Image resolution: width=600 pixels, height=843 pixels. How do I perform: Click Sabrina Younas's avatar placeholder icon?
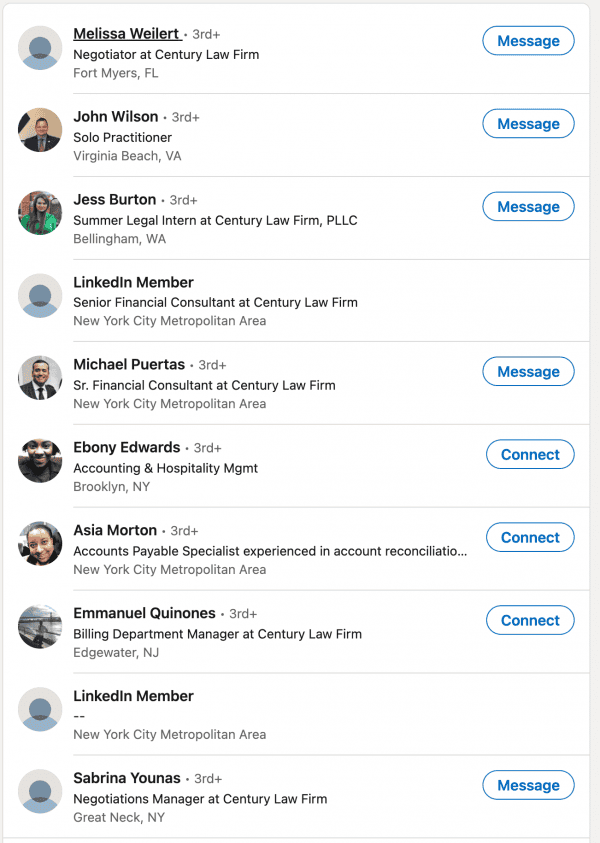pyautogui.click(x=40, y=792)
